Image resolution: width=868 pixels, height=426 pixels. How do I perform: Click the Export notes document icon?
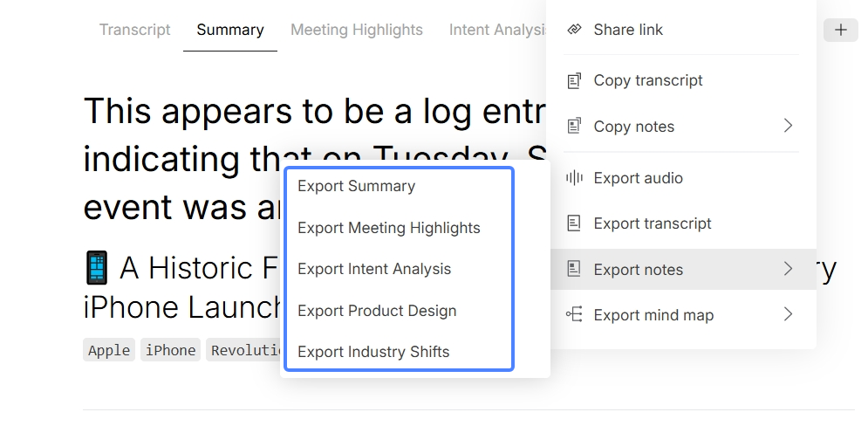(x=575, y=269)
